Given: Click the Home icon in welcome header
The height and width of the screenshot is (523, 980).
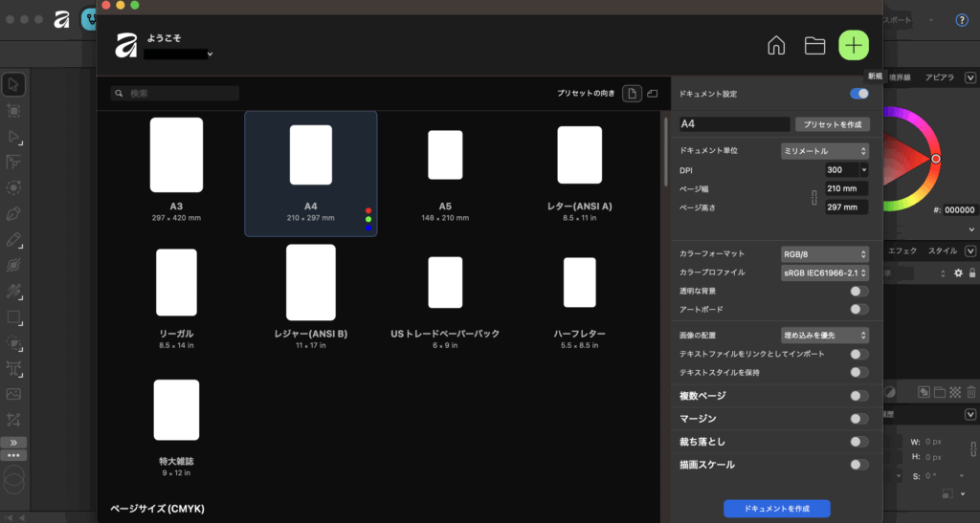Looking at the screenshot, I should point(777,45).
